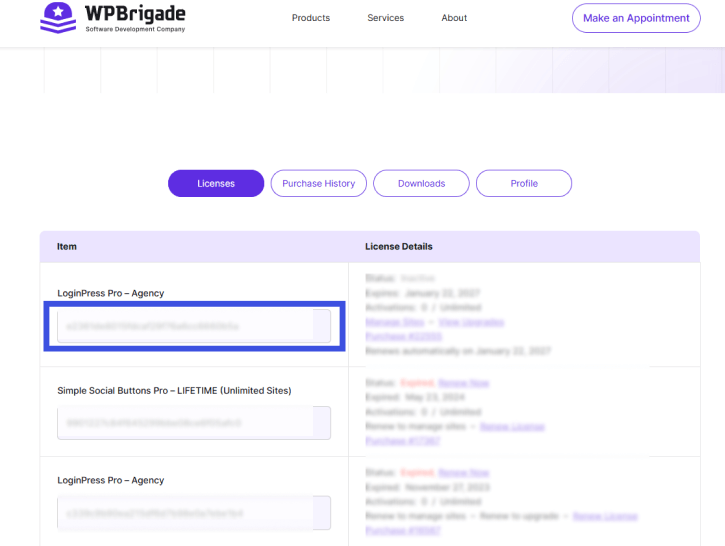Click the Simple Social Buttons Pro license key field
The height and width of the screenshot is (546, 725).
pyautogui.click(x=193, y=423)
